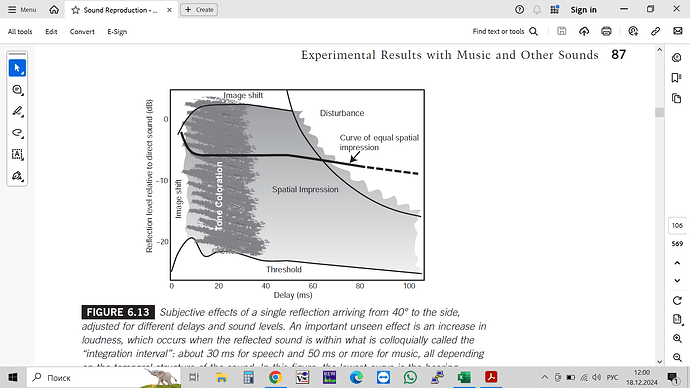The width and height of the screenshot is (690, 388).
Task: Zoom out with magnifier minus
Action: [677, 357]
